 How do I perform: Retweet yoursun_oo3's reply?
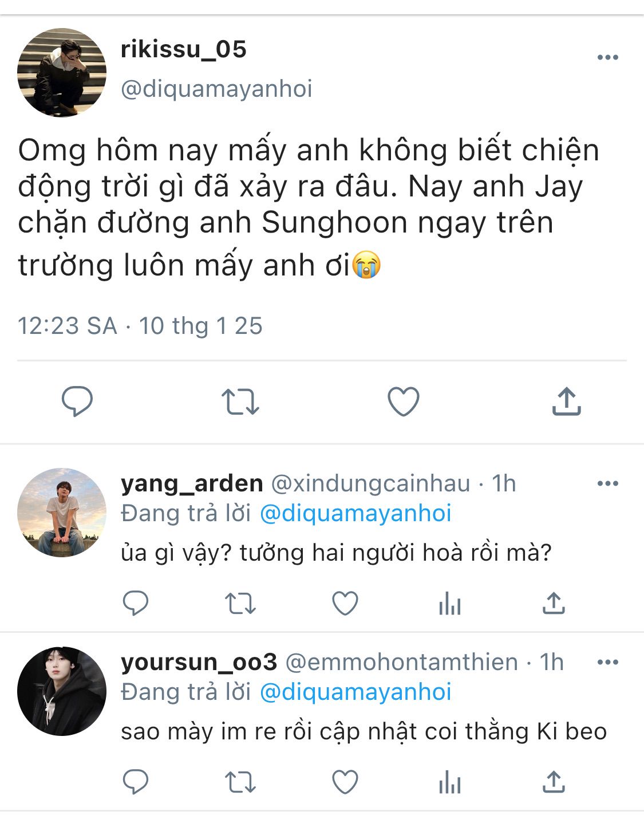pos(240,782)
